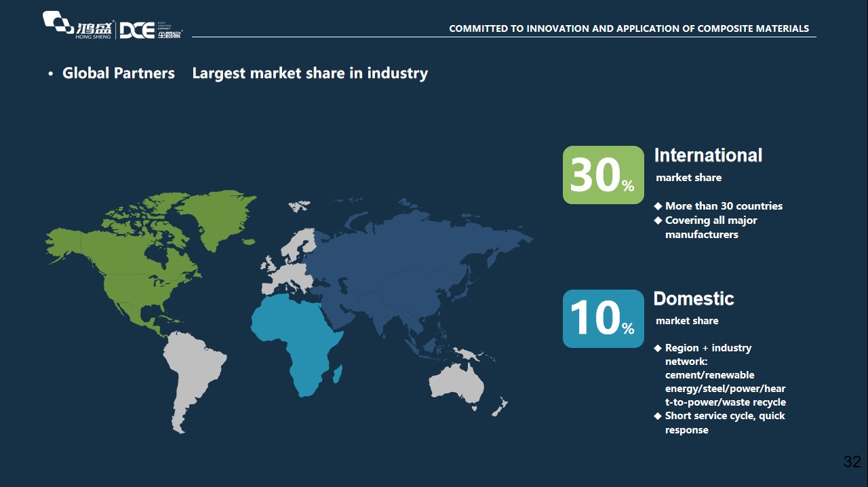This screenshot has width=868, height=487.
Task: Select "Largest market share in industry" subtitle
Action: pos(310,73)
